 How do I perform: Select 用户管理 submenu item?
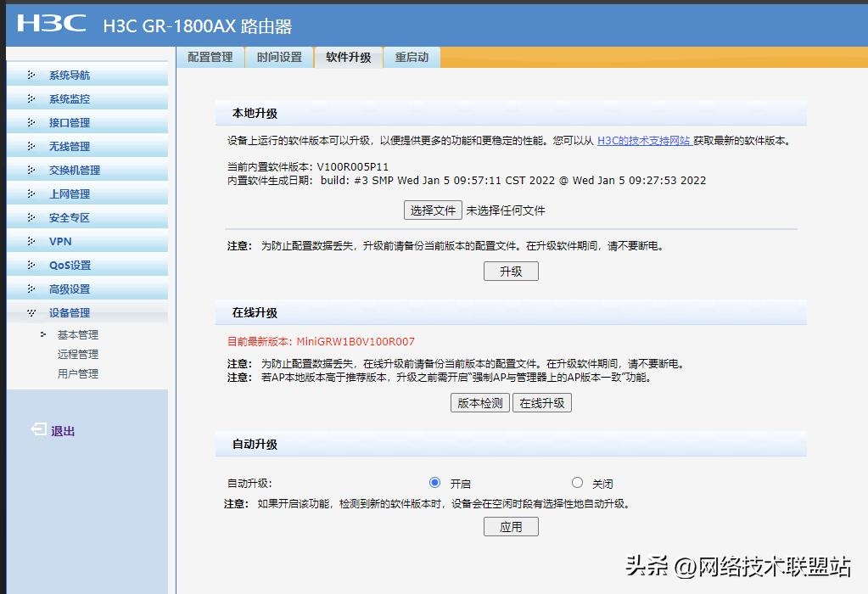tap(77, 374)
